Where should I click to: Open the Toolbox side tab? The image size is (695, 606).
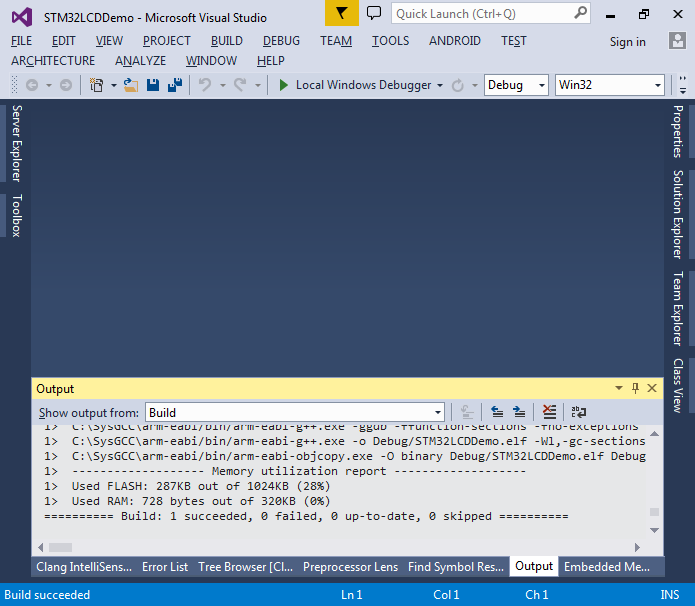point(16,215)
